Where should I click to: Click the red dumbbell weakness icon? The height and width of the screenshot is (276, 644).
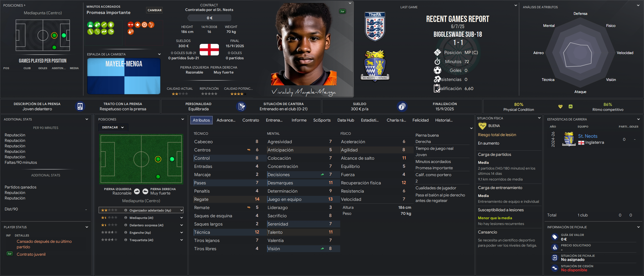(130, 25)
